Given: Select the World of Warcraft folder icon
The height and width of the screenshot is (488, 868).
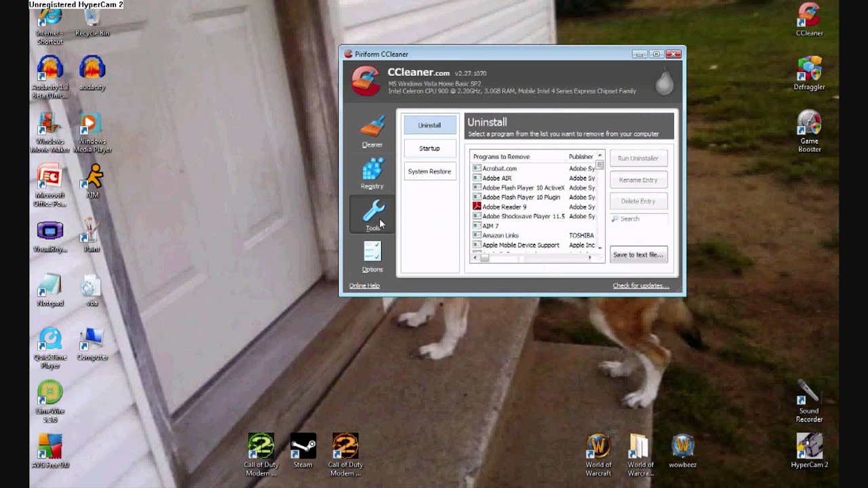Looking at the screenshot, I should pyautogui.click(x=640, y=455).
